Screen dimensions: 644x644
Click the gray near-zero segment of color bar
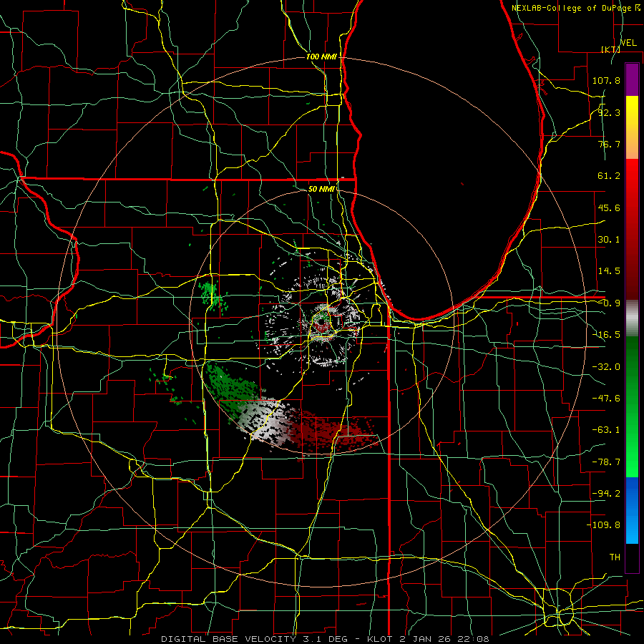click(x=632, y=318)
